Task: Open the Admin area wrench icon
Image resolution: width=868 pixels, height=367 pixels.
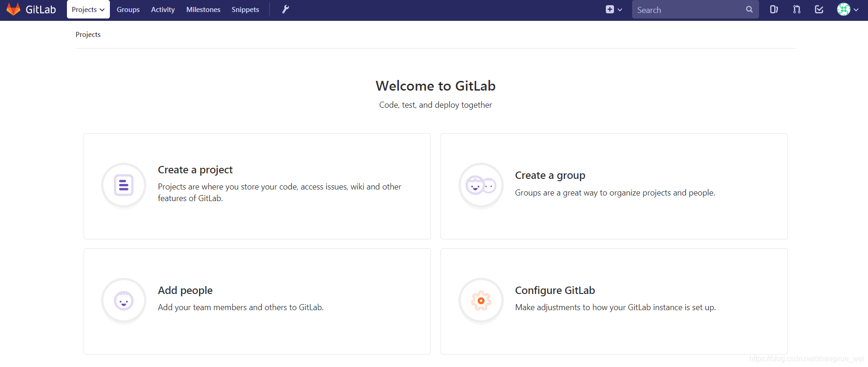Action: pyautogui.click(x=286, y=9)
